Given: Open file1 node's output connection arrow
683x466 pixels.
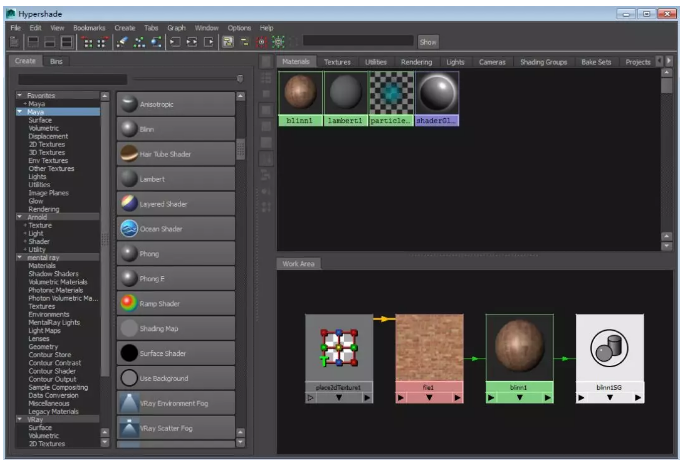Looking at the screenshot, I should point(456,397).
